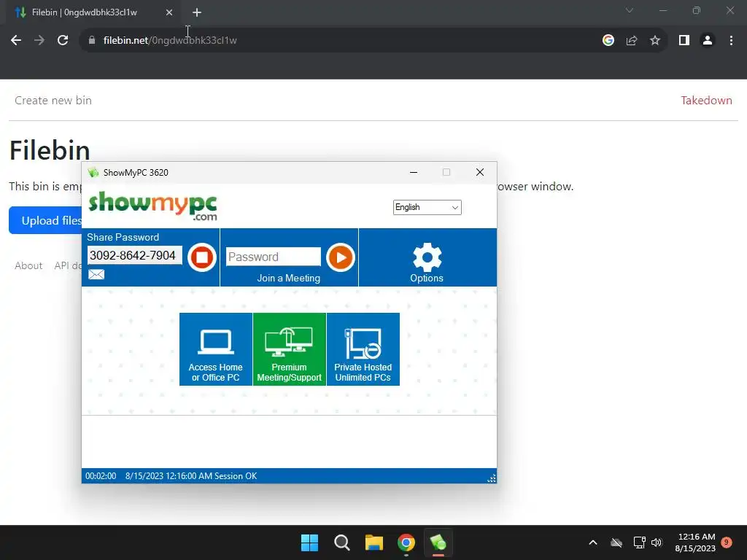
Task: Click the meeting Password input field
Action: point(274,257)
